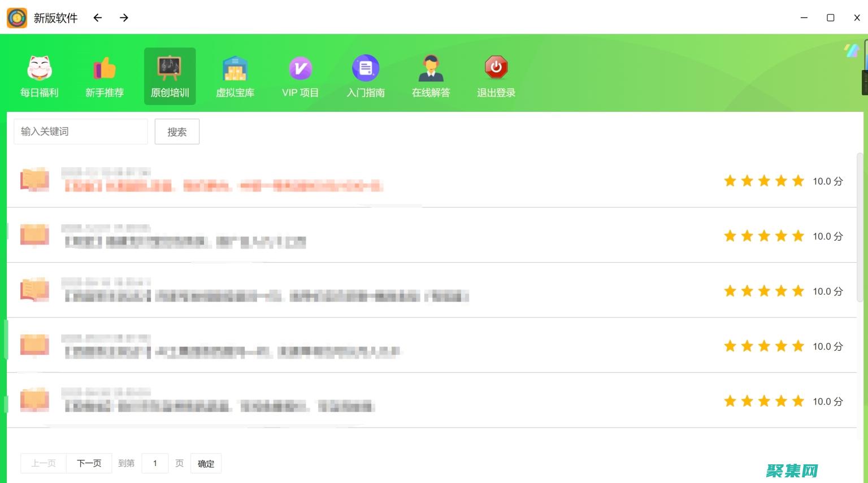Click the 退出登录 stop-sign icon
868x483 pixels.
pyautogui.click(x=496, y=67)
